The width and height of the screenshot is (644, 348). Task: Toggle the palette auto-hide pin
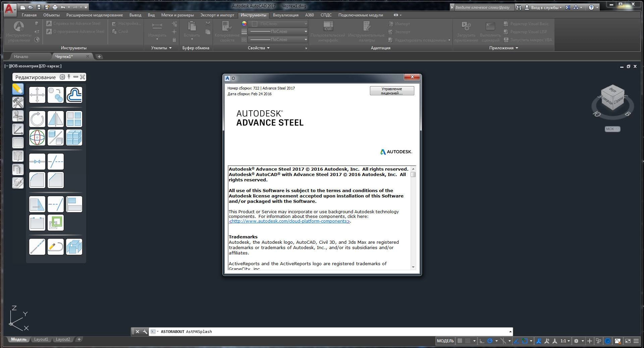point(69,77)
